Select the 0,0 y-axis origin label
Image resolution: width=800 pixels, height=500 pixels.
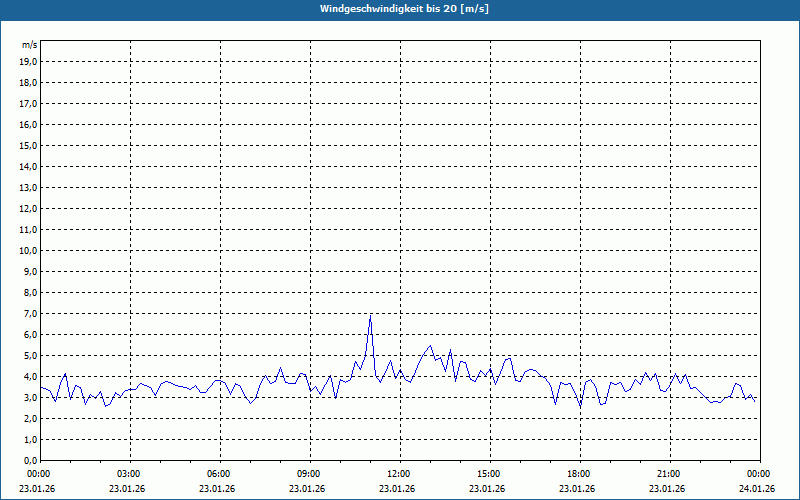point(31,460)
